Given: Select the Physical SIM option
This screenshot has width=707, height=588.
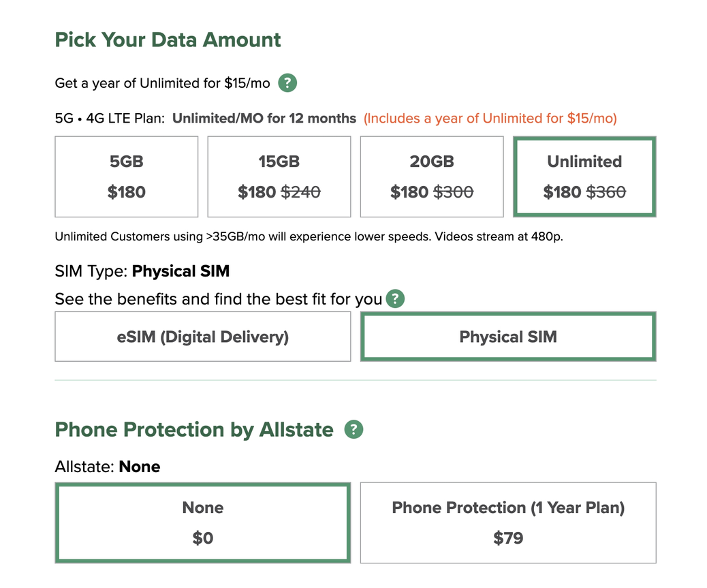Looking at the screenshot, I should [x=508, y=337].
